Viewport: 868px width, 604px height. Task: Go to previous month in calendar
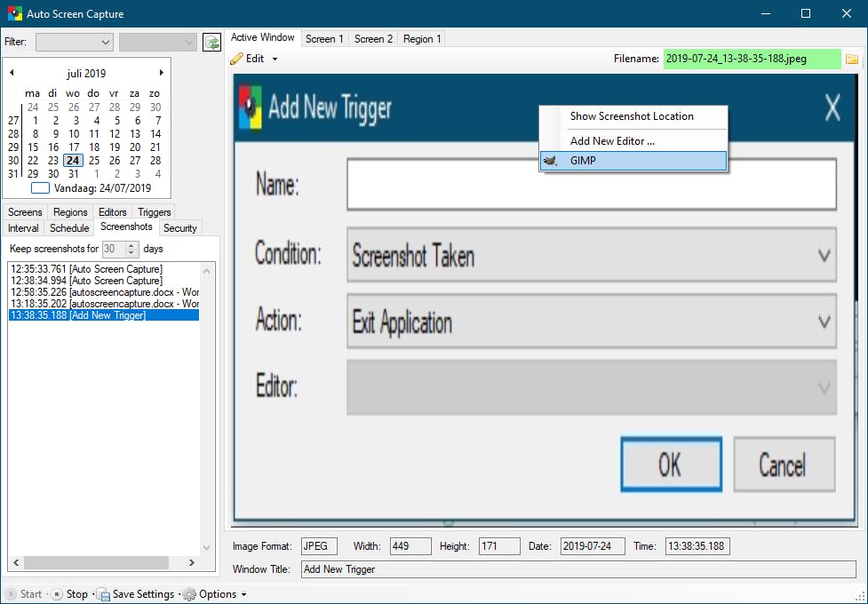pyautogui.click(x=12, y=73)
